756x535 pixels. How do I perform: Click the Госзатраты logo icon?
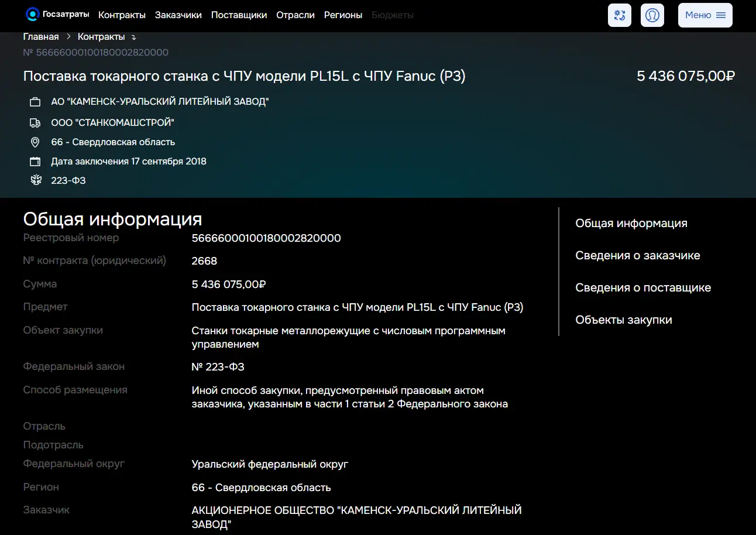point(32,15)
